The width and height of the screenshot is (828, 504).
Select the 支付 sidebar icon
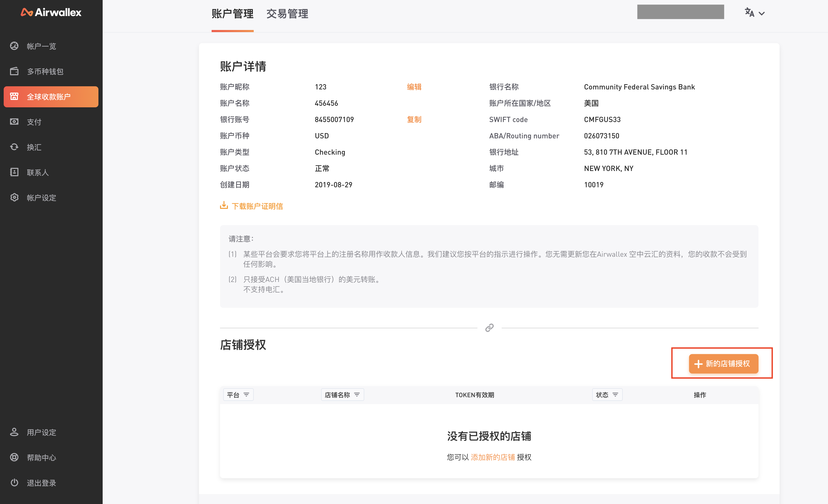point(14,122)
